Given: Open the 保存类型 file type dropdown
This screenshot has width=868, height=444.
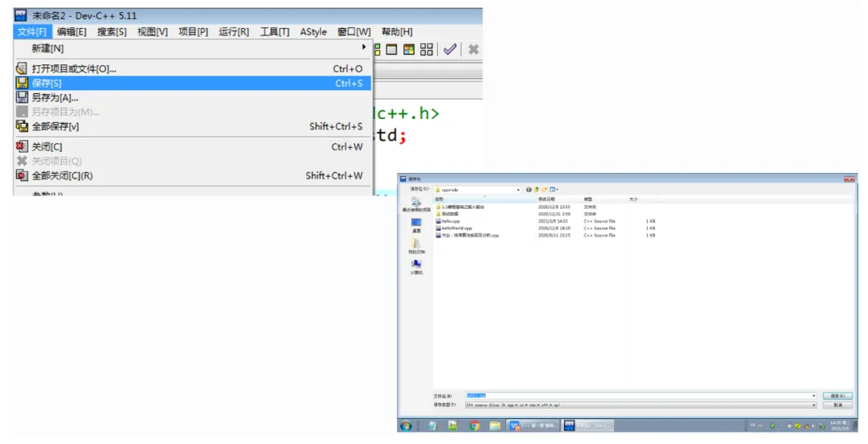Looking at the screenshot, I should [x=641, y=405].
